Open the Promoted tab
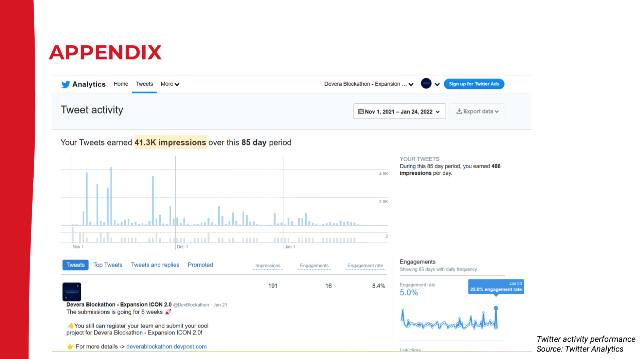The height and width of the screenshot is (359, 644). click(200, 265)
